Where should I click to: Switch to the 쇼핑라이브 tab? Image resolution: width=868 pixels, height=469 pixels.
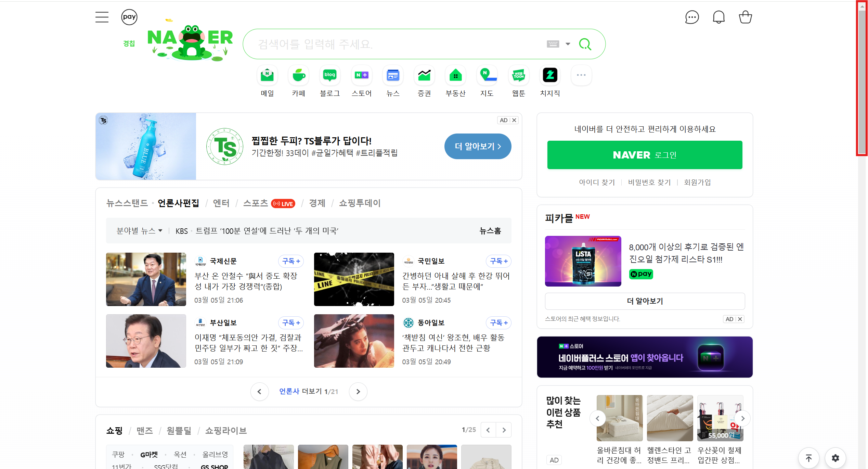tap(226, 430)
